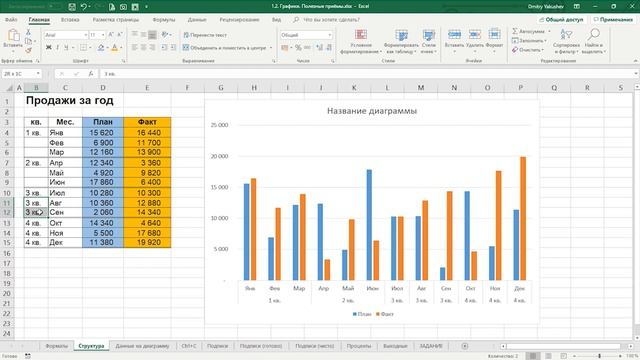Open the Общий number format dropdown

click(x=330, y=35)
